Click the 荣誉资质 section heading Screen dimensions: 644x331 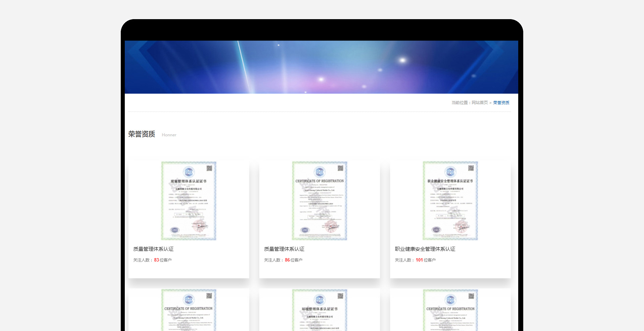coord(142,134)
